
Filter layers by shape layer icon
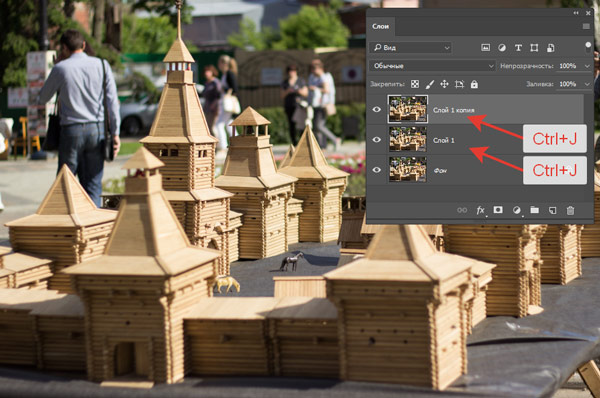[534, 48]
